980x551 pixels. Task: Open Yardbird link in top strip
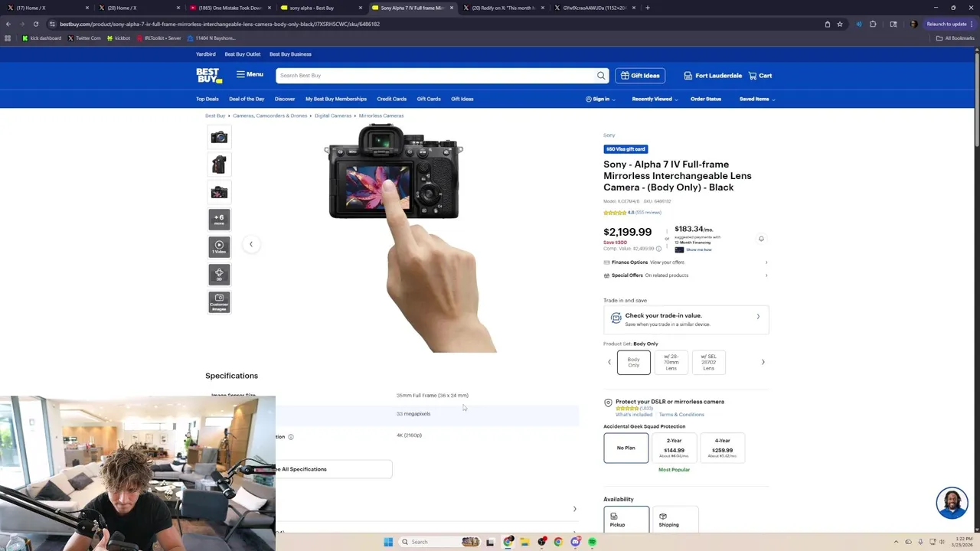tap(206, 54)
